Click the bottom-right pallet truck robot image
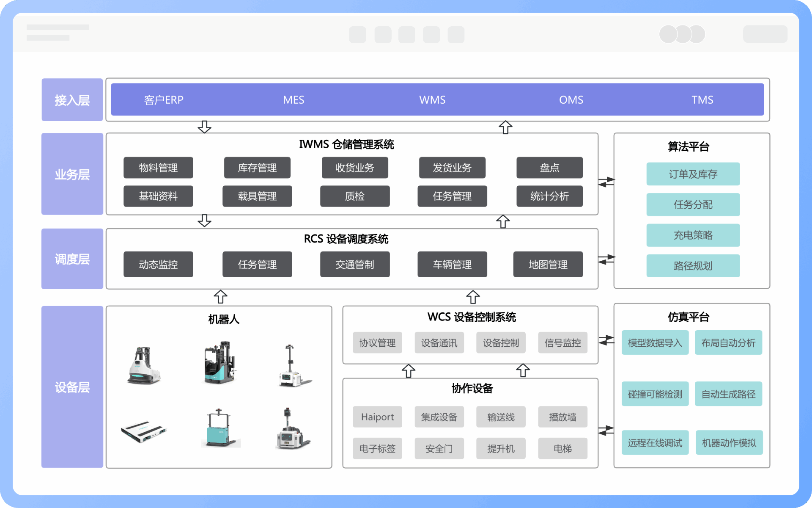The height and width of the screenshot is (508, 812). pos(292,430)
